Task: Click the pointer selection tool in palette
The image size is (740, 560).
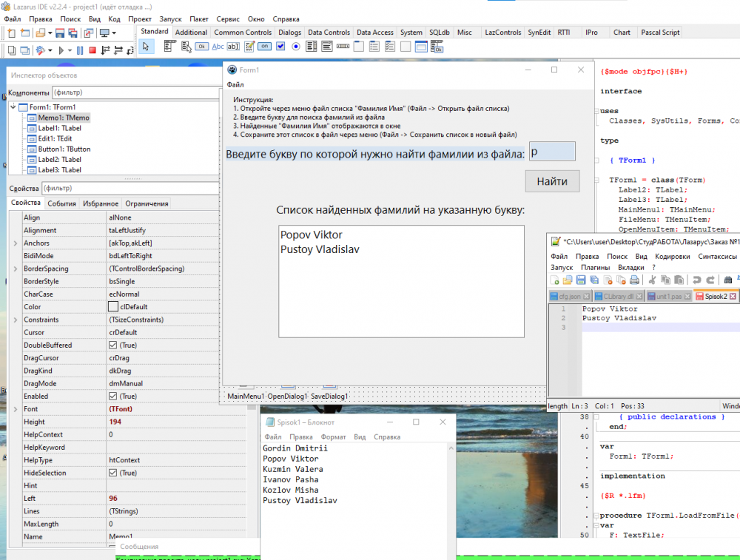Action: point(147,47)
